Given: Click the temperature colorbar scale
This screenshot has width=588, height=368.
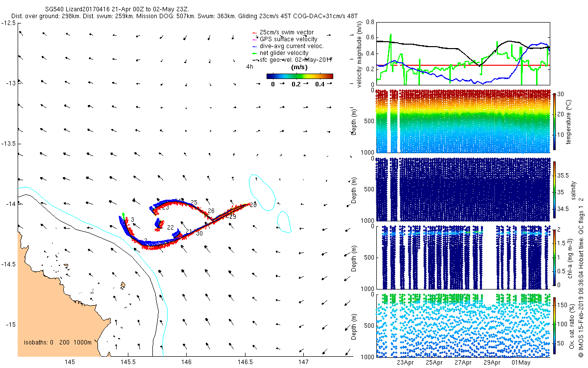Looking at the screenshot, I should pyautogui.click(x=555, y=121).
